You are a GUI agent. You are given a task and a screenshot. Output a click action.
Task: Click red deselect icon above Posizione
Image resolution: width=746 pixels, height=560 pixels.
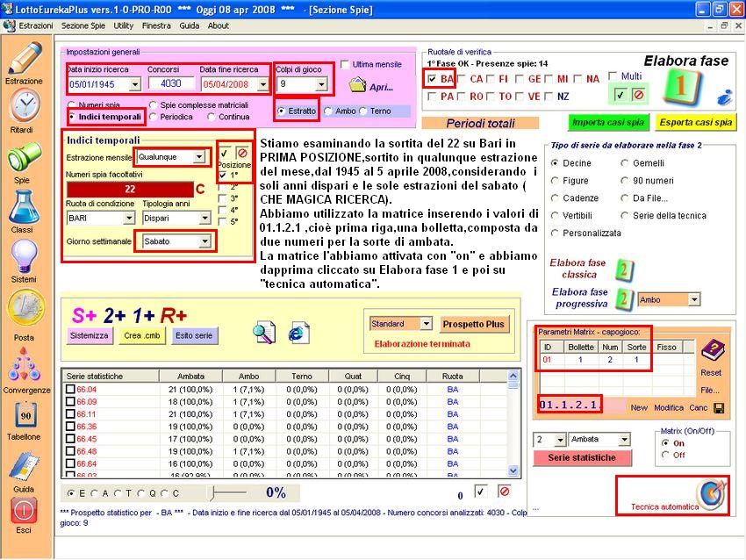[242, 154]
